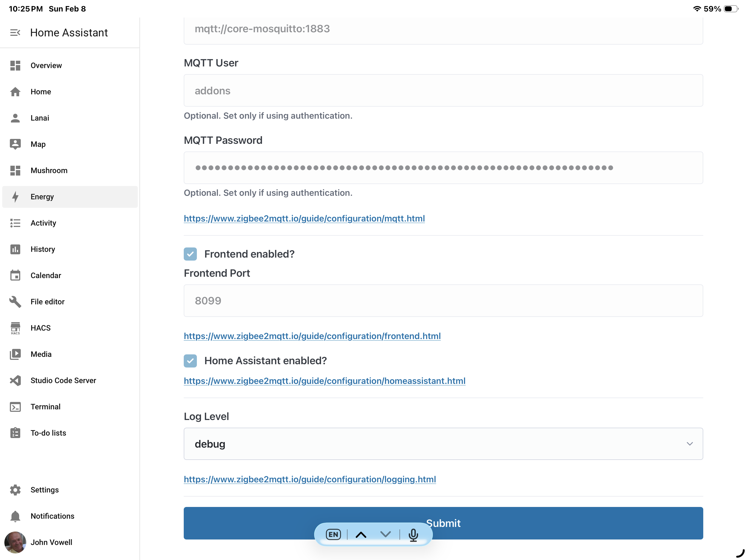Viewport: 747px width, 560px height.
Task: Open the File editor wrench icon
Action: coord(15,302)
